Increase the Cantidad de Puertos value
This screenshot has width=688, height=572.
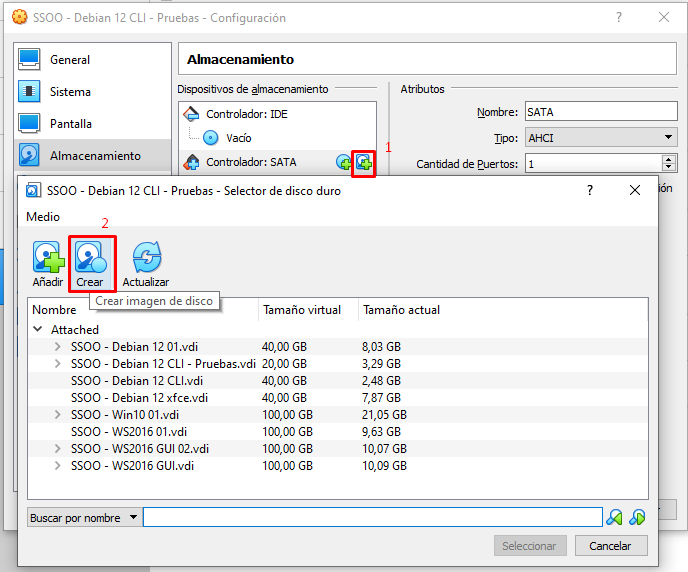point(669,158)
